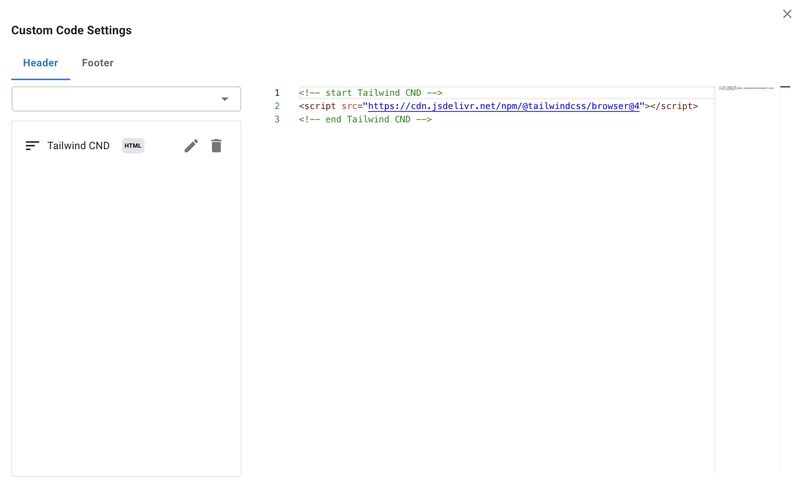Click line number 1 in the editor

point(277,93)
